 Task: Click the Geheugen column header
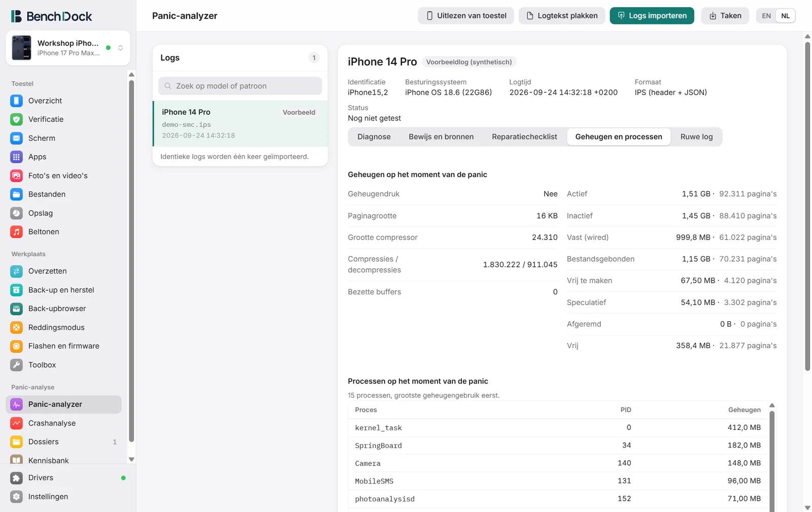(745, 410)
